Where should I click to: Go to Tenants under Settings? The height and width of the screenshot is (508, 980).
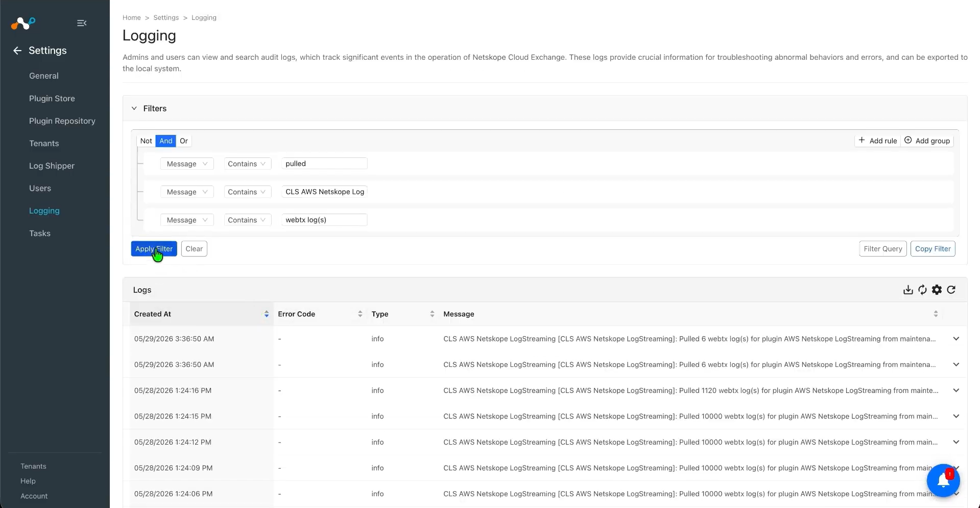tap(44, 144)
